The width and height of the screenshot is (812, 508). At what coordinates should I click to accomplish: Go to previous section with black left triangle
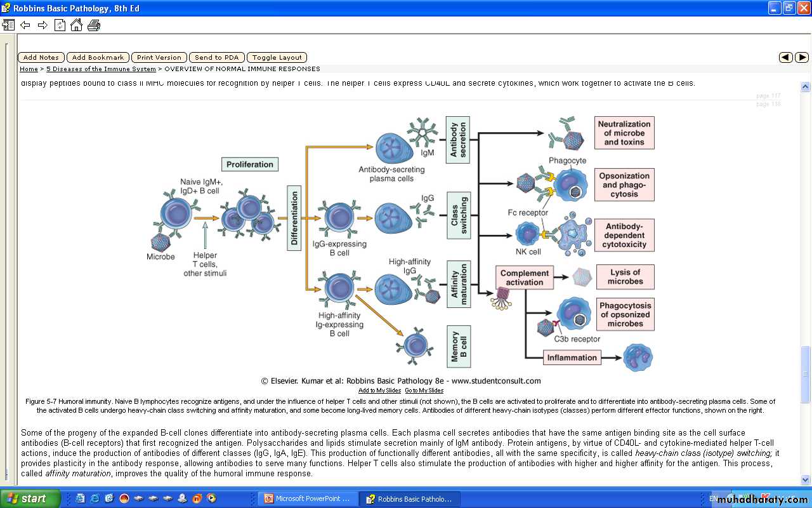(785, 57)
